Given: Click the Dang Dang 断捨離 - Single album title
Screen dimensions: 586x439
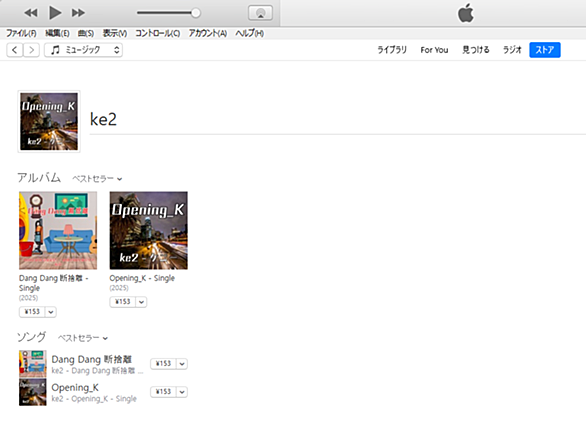Looking at the screenshot, I should (53, 283).
